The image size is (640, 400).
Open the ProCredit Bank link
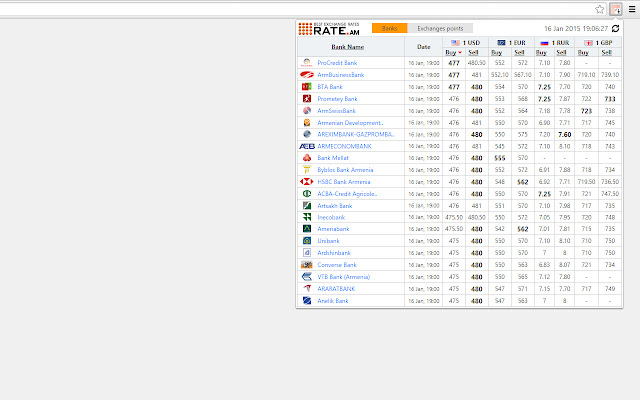337,62
